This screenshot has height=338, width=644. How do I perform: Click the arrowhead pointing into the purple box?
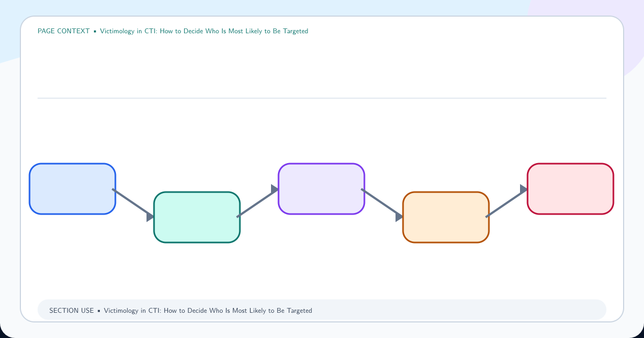tap(275, 189)
